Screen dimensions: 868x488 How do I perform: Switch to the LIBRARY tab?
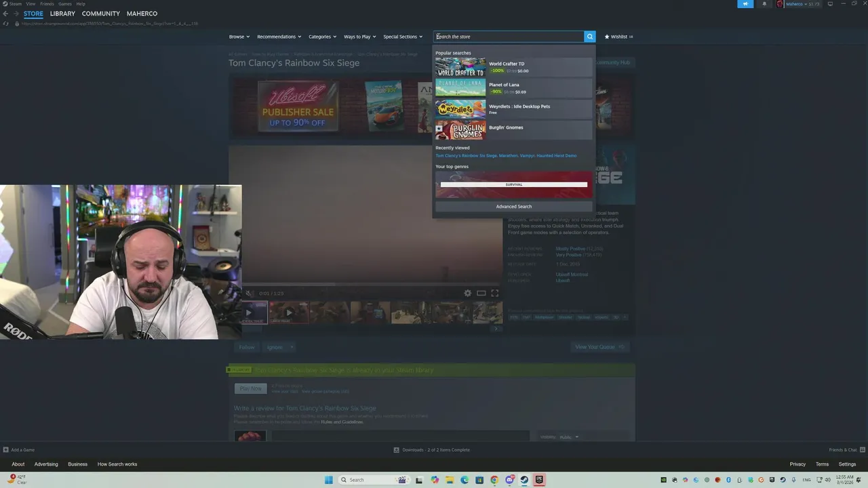(x=62, y=14)
